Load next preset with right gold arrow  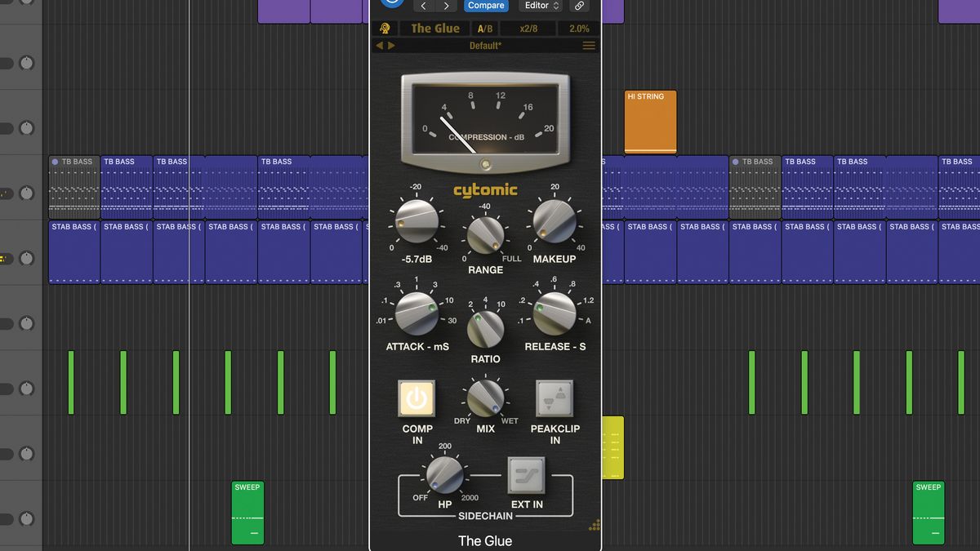pyautogui.click(x=391, y=46)
